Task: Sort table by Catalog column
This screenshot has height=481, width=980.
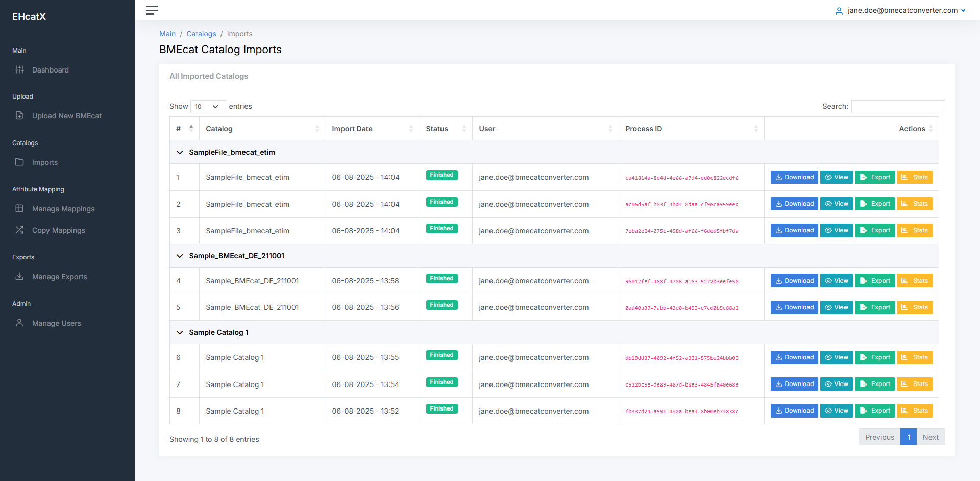Action: tap(262, 129)
